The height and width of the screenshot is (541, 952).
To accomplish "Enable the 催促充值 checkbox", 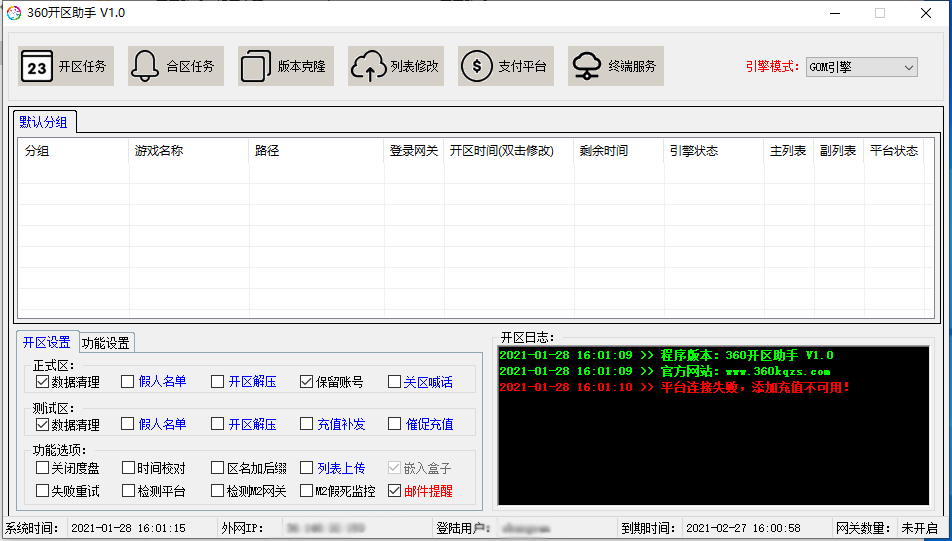I will coord(394,424).
